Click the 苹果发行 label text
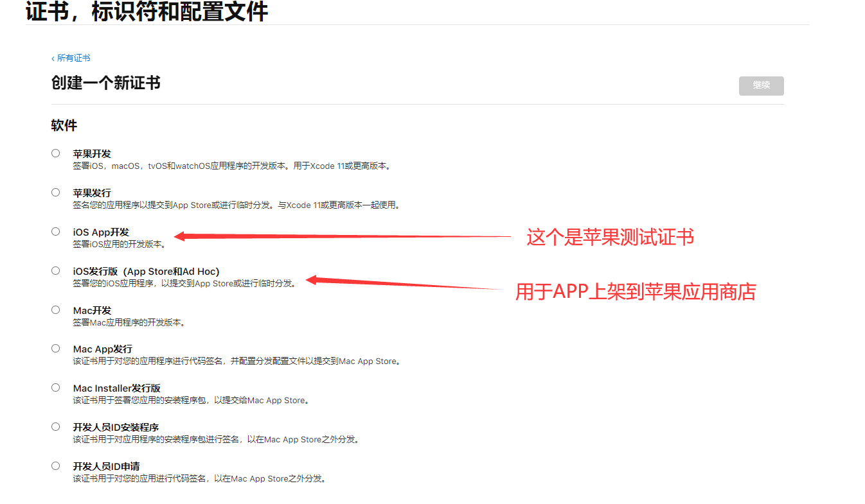865x504 pixels. coord(92,193)
